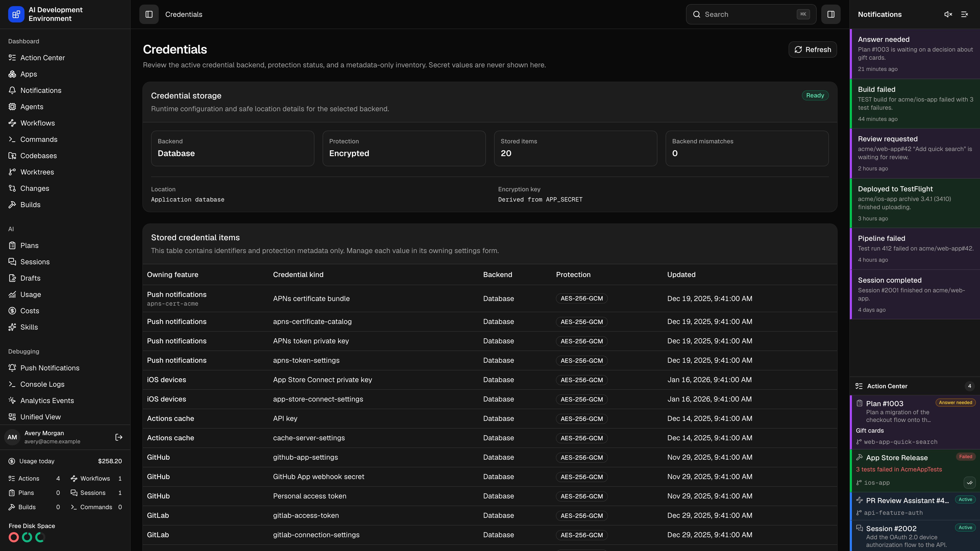Open Workflows sidebar item

(x=65, y=123)
